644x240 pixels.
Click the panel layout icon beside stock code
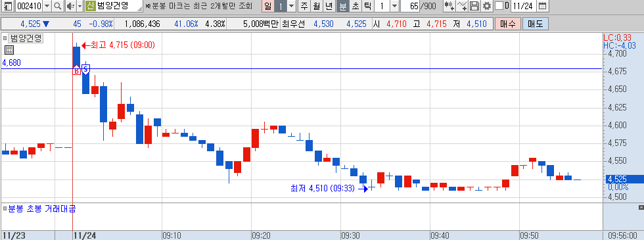click(8, 6)
